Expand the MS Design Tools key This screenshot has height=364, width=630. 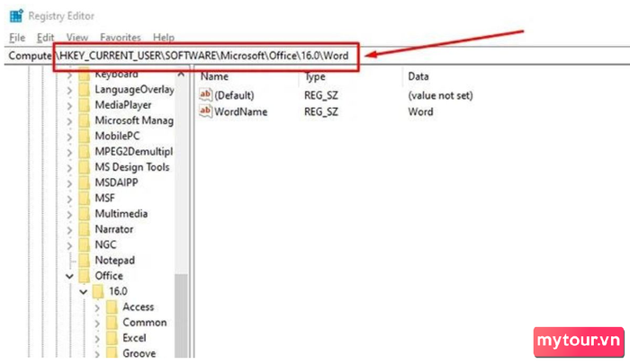point(69,168)
